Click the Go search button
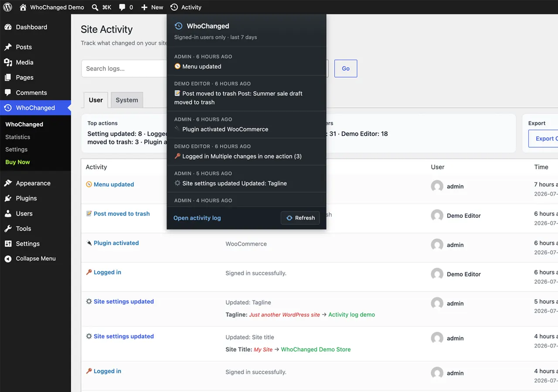 346,68
